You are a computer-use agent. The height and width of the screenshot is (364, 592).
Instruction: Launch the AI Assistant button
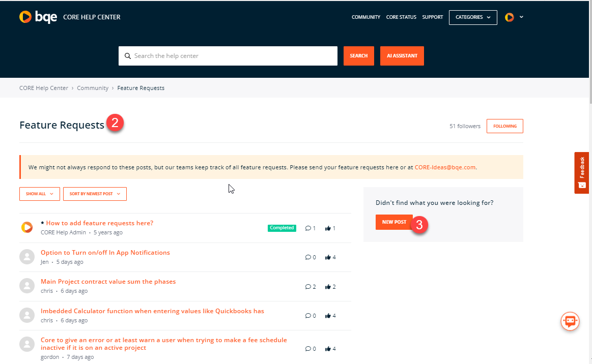click(x=402, y=56)
